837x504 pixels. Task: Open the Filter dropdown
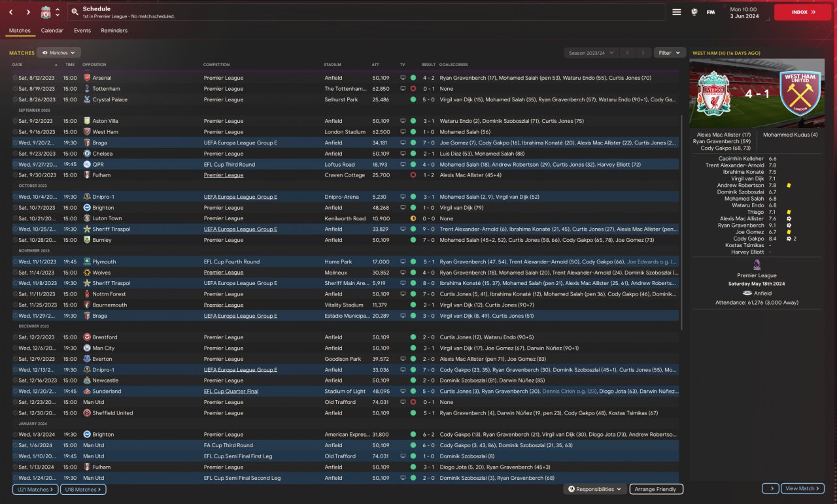pyautogui.click(x=670, y=53)
